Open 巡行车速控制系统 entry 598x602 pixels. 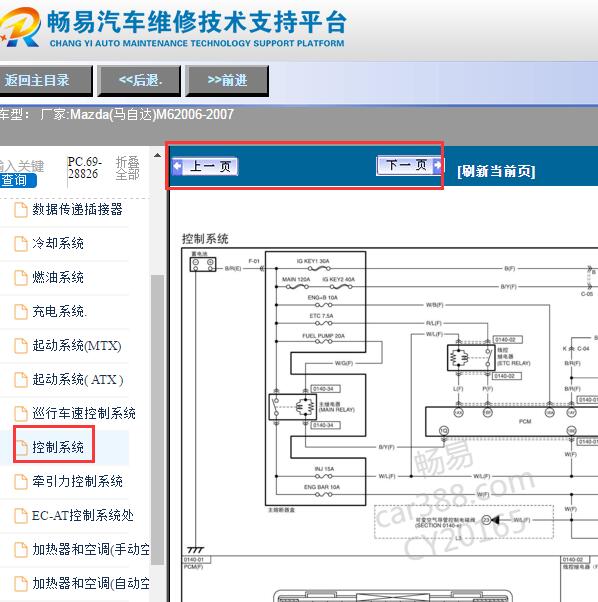[x=84, y=413]
